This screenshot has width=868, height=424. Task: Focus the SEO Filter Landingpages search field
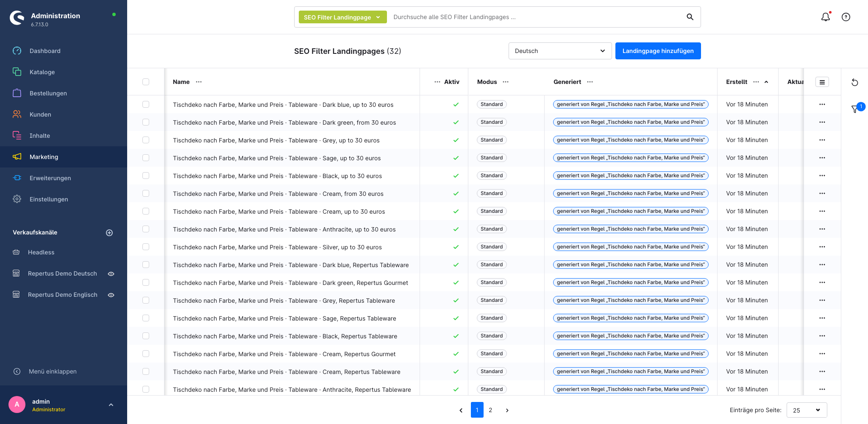point(536,17)
